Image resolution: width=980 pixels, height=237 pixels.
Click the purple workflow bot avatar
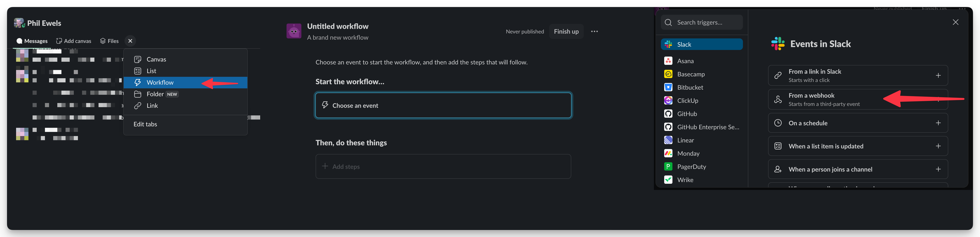[294, 31]
